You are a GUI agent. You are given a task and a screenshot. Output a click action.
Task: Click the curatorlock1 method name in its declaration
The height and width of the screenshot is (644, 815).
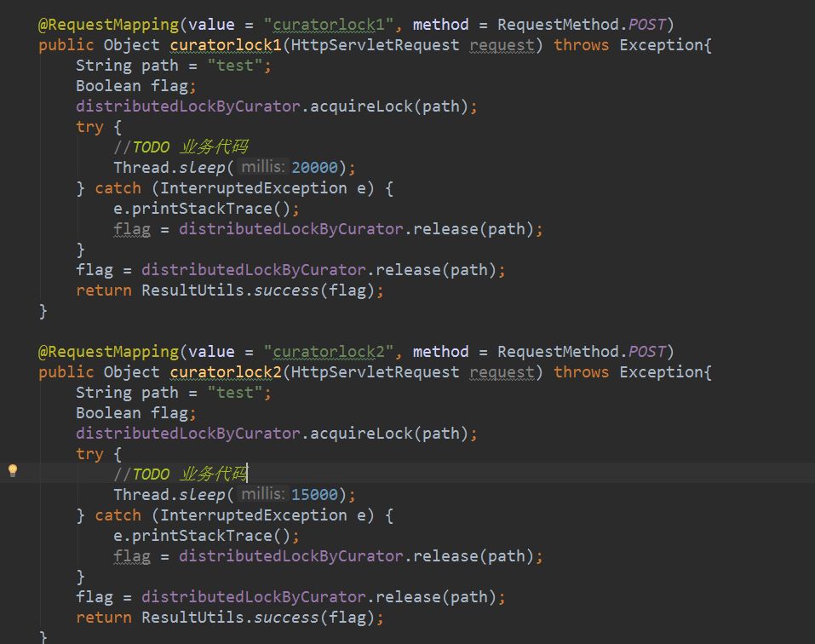click(x=226, y=45)
